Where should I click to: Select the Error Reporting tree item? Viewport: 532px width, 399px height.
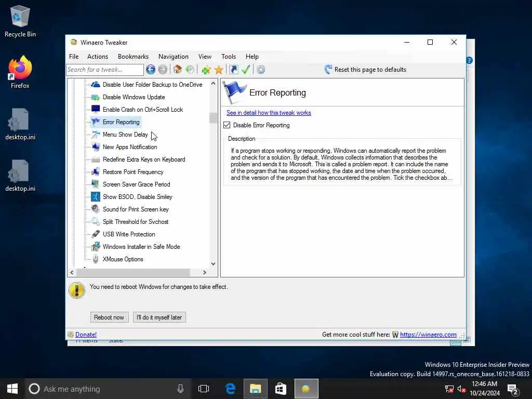tap(121, 122)
